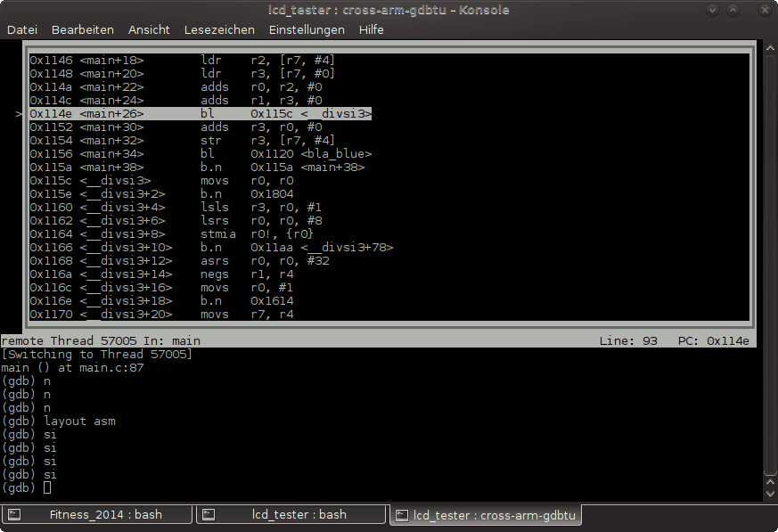The width and height of the screenshot is (778, 532).
Task: Open the Bearbeiten menu
Action: pos(82,29)
